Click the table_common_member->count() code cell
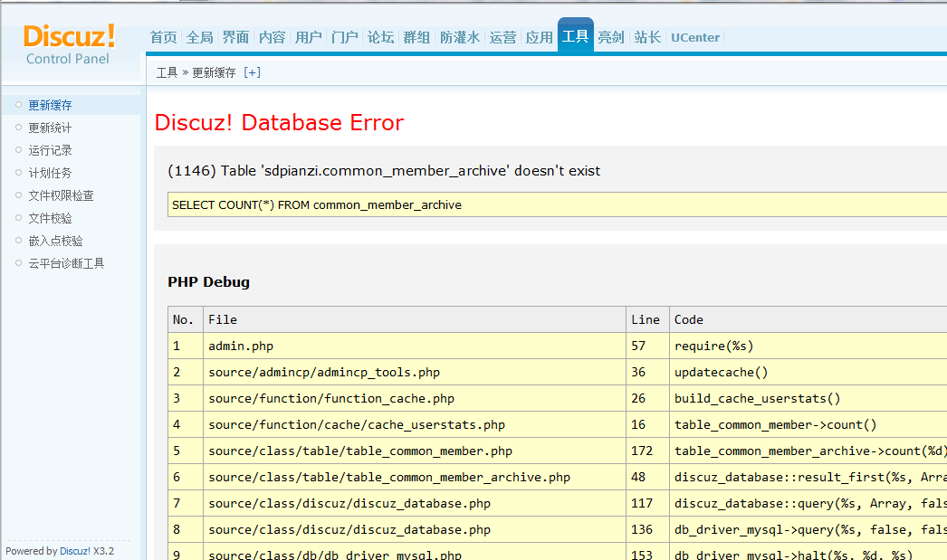 (x=808, y=425)
